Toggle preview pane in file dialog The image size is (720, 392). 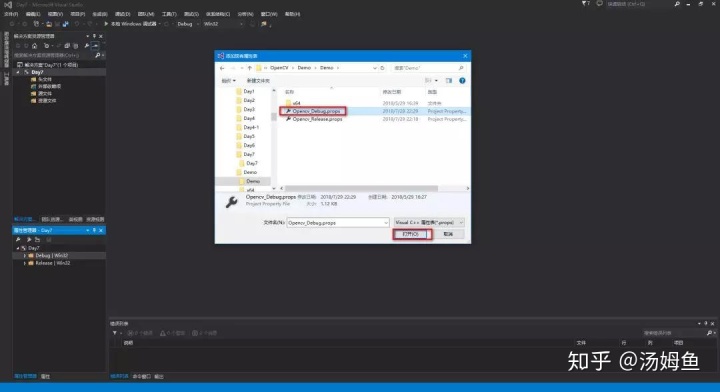449,81
